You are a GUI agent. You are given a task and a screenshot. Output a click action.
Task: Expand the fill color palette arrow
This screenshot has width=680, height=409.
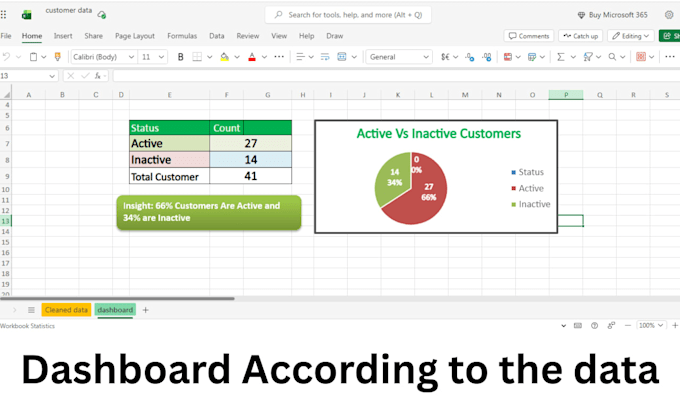(x=237, y=57)
